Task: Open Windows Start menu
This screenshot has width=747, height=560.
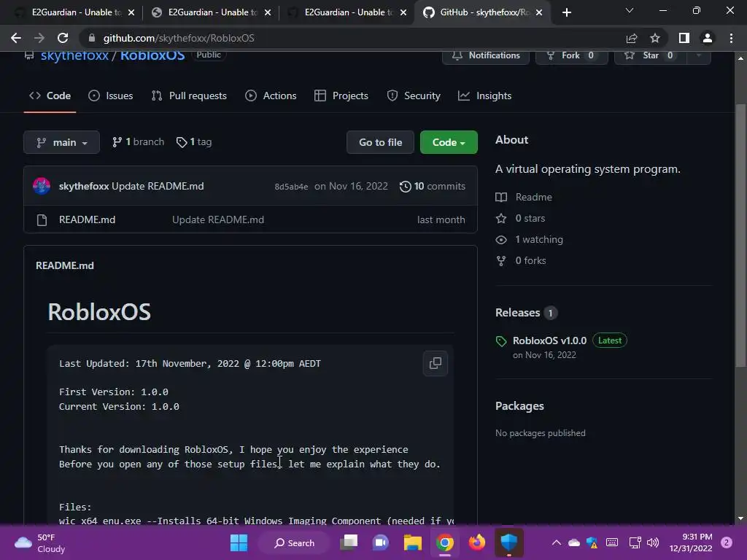Action: click(239, 542)
